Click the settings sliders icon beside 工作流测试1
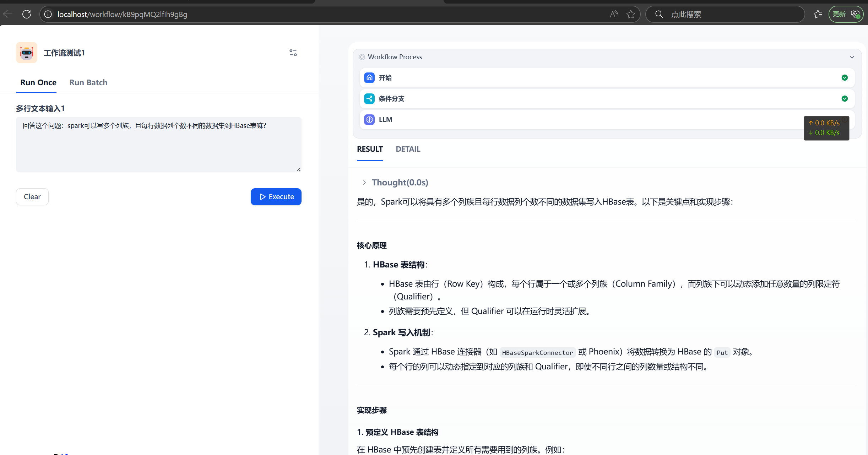This screenshot has width=868, height=455. (x=293, y=53)
